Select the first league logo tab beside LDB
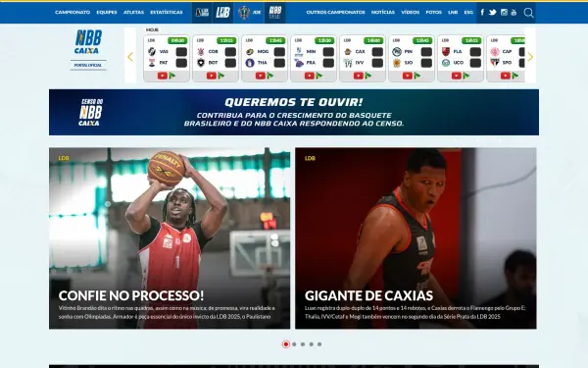588x368 pixels. tap(202, 13)
